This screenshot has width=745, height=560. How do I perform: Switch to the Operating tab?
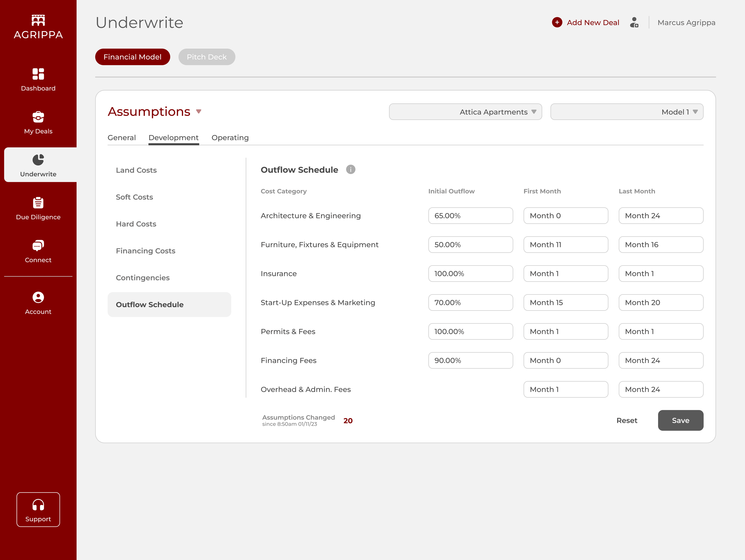pyautogui.click(x=230, y=138)
